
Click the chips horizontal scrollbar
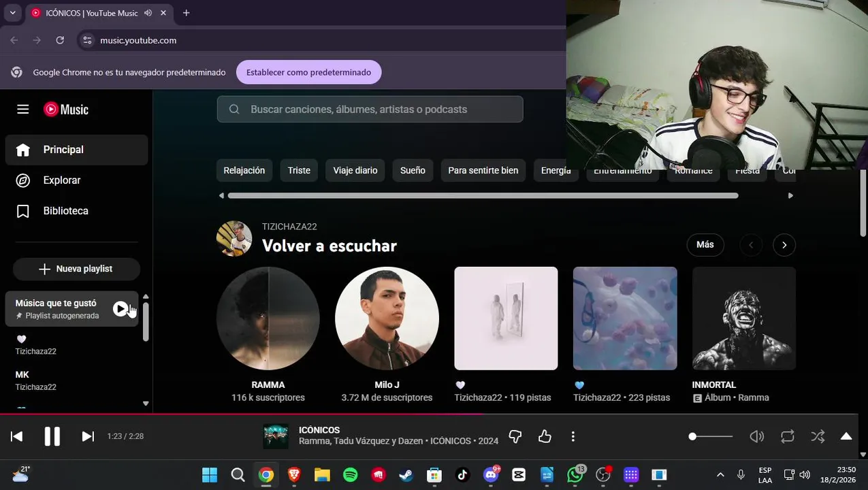(x=483, y=195)
